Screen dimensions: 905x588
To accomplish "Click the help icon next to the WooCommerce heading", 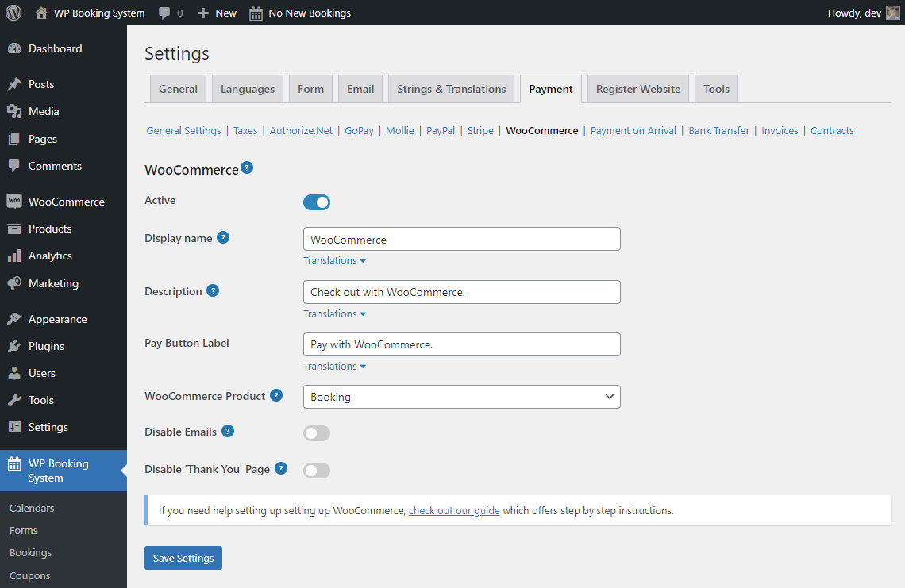I will [247, 168].
